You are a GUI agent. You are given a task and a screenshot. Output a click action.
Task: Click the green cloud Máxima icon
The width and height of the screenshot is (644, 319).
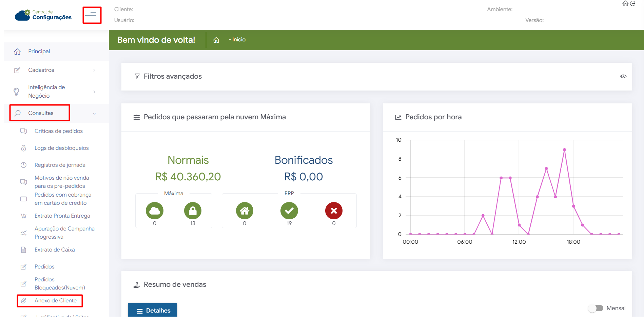(155, 211)
